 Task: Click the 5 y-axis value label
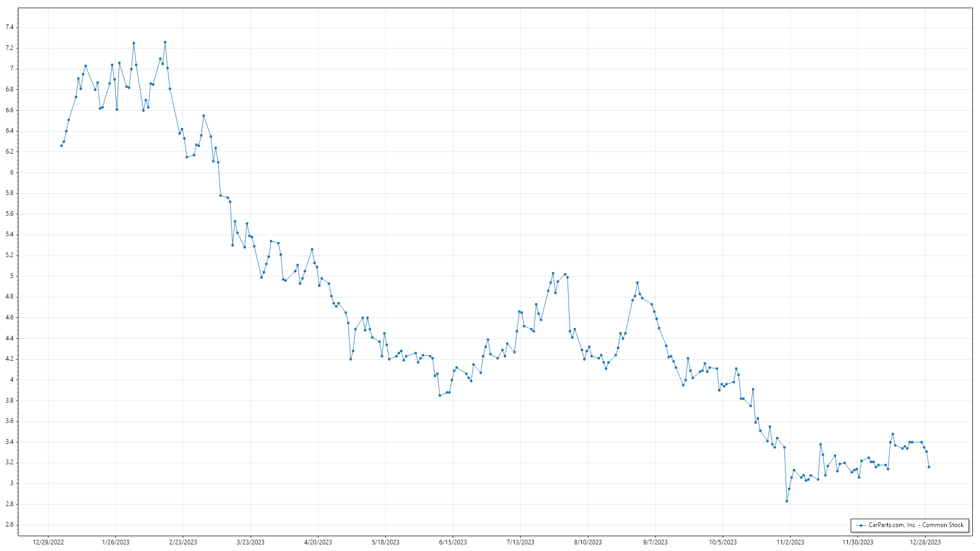[12, 276]
